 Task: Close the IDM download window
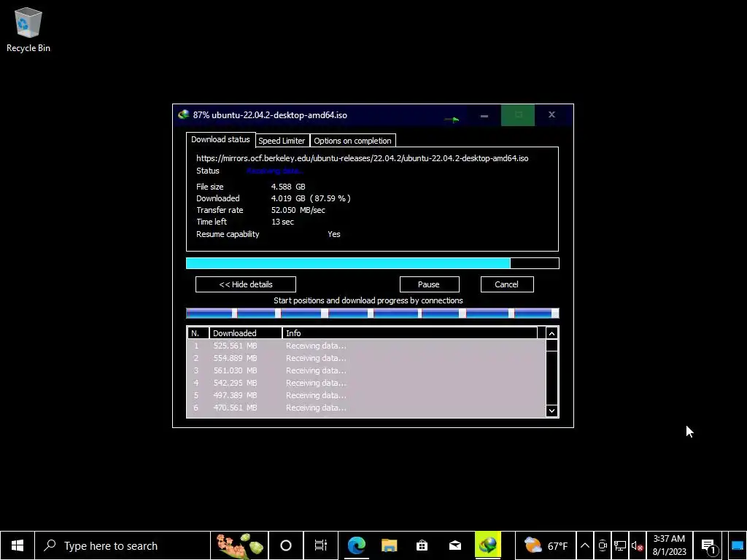(x=551, y=114)
